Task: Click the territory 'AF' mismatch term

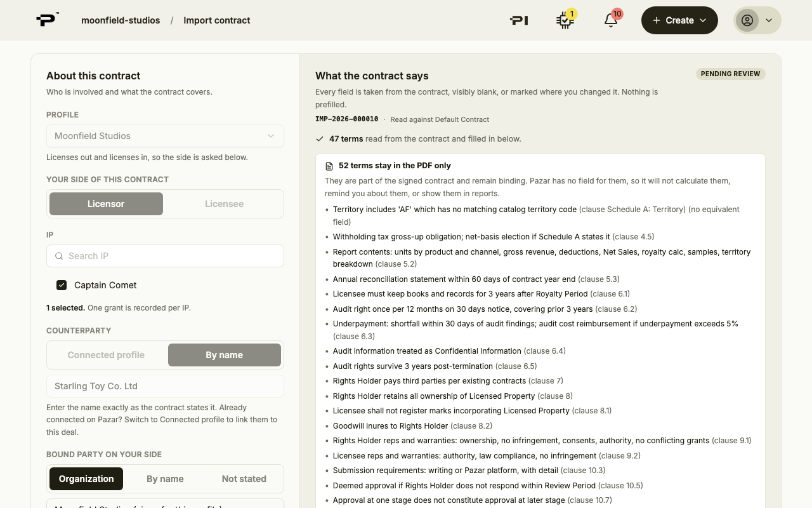Action: [x=536, y=215]
